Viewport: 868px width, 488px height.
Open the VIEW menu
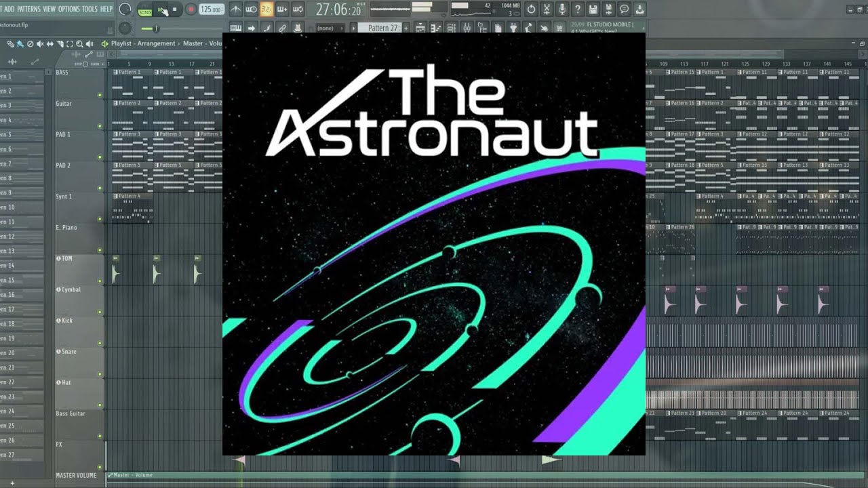(50, 9)
